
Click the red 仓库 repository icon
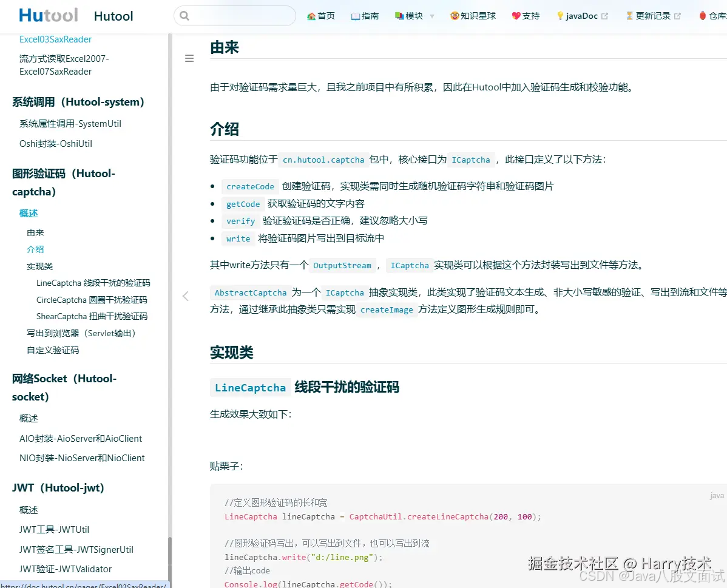point(703,15)
